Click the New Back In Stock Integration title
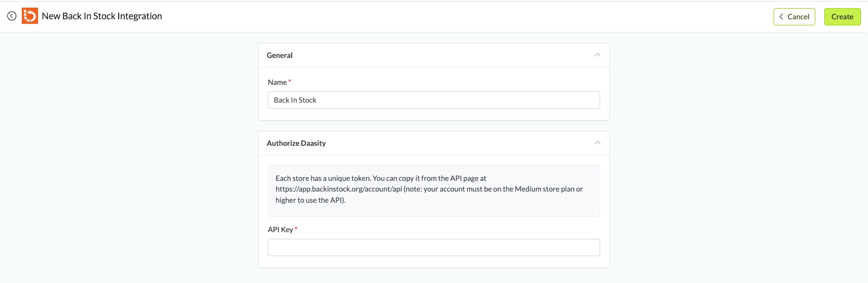This screenshot has width=868, height=283. coord(102,16)
